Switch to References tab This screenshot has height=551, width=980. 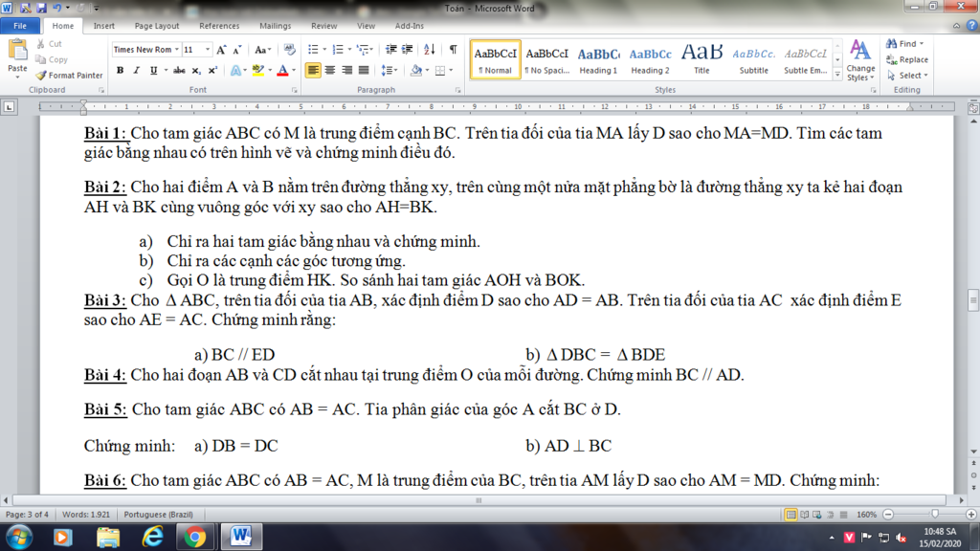[x=219, y=26]
